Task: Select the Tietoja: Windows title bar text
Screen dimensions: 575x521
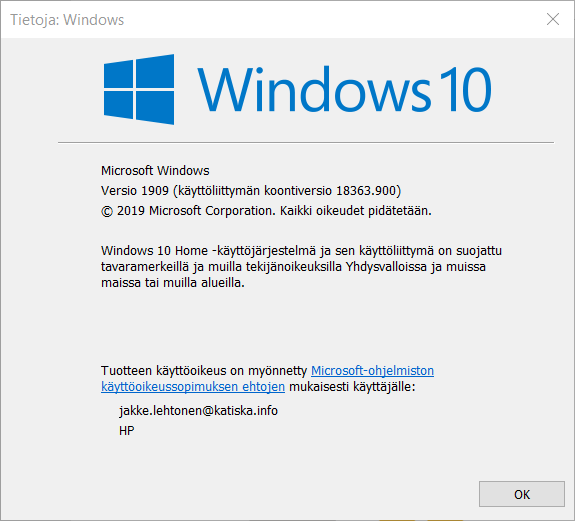Action: tap(67, 20)
